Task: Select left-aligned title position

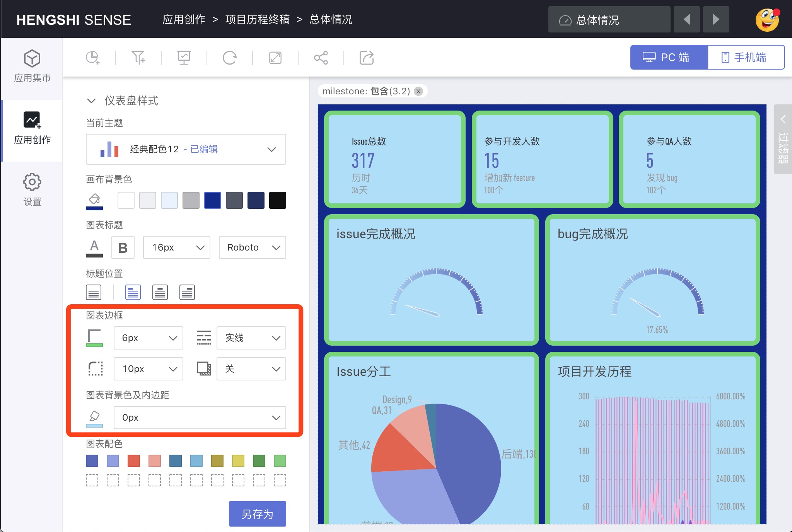Action: pyautogui.click(x=133, y=292)
